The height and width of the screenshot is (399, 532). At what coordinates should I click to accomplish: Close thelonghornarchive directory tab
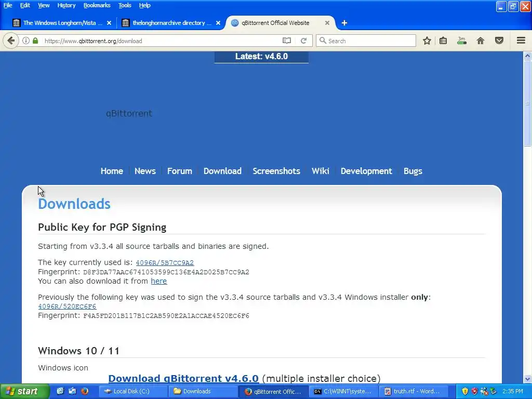pos(218,23)
